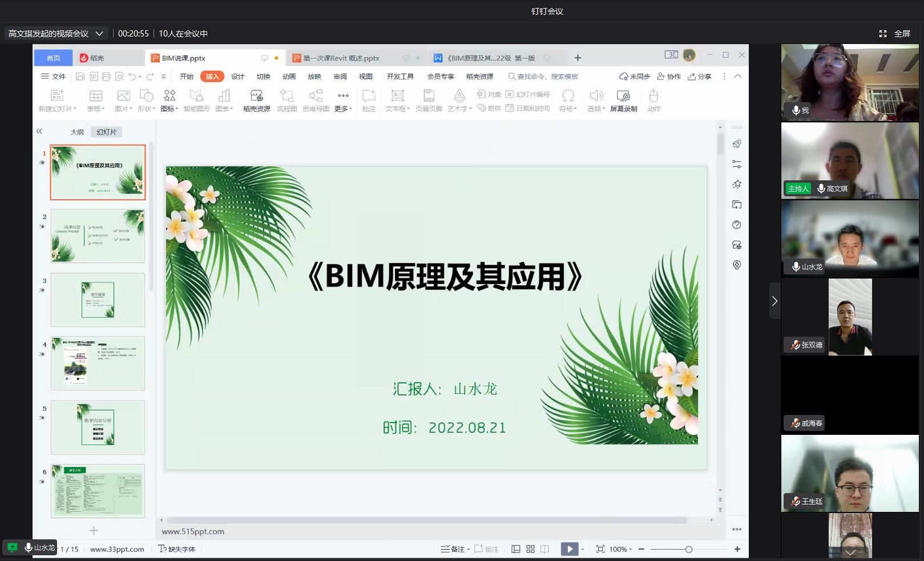This screenshot has width=924, height=561.
Task: Toggle the 备注 notes pane in status bar
Action: pos(453,549)
